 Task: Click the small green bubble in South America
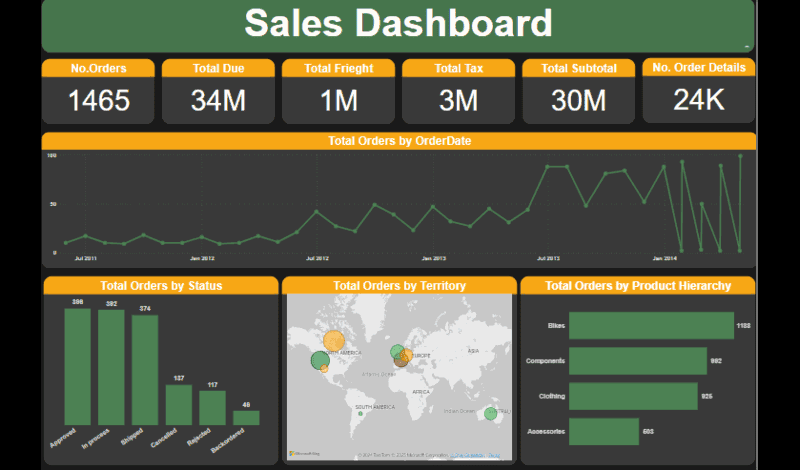[x=361, y=414]
